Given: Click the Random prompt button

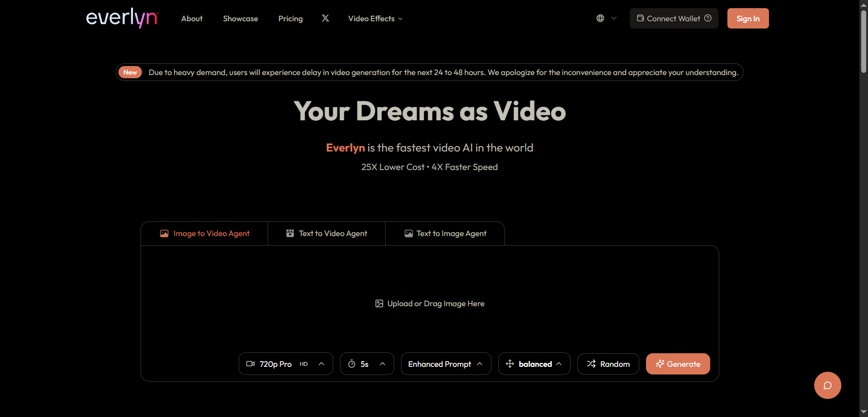Looking at the screenshot, I should coord(608,364).
